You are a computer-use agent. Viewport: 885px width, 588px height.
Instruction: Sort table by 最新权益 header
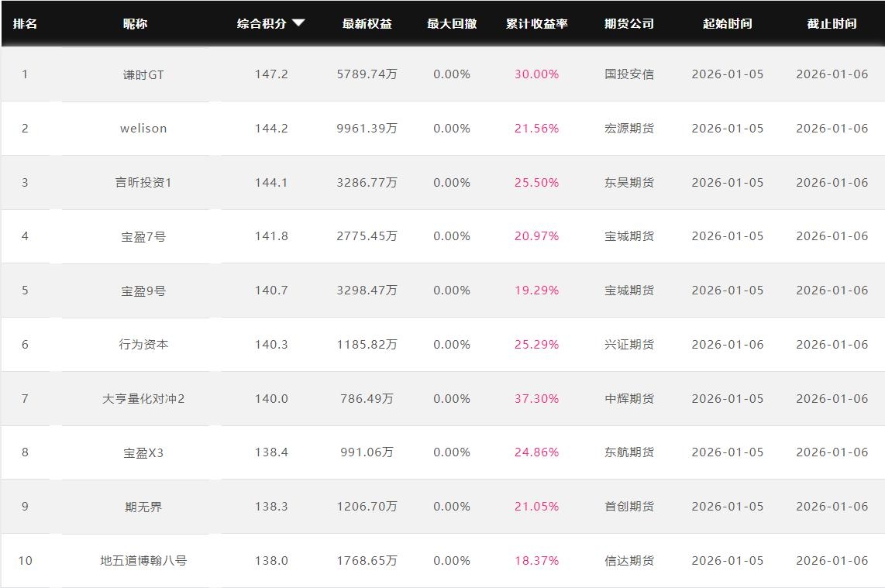point(367,23)
